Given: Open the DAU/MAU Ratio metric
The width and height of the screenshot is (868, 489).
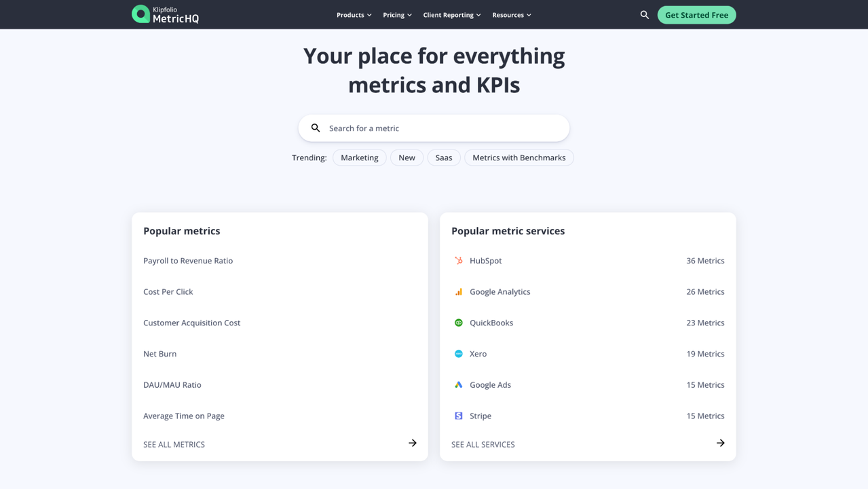Looking at the screenshot, I should [x=172, y=385].
